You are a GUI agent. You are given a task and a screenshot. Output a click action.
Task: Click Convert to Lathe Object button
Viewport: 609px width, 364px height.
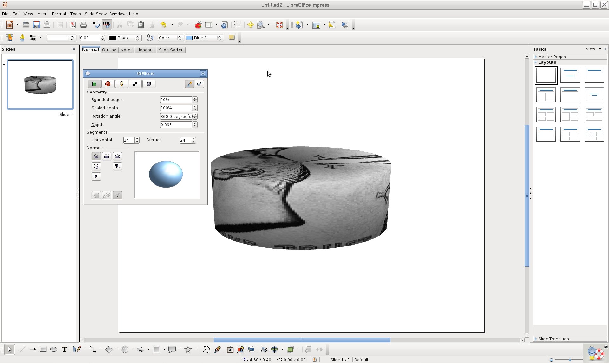[107, 195]
